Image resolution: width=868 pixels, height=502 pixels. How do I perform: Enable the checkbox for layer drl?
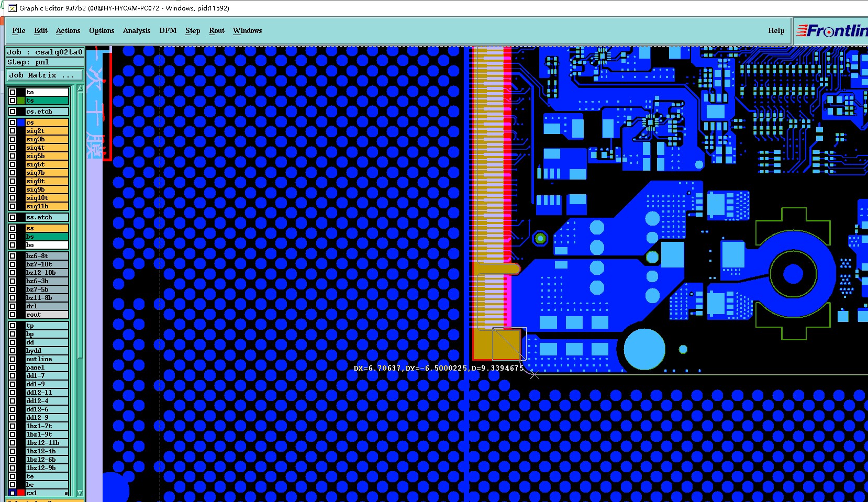coord(13,306)
